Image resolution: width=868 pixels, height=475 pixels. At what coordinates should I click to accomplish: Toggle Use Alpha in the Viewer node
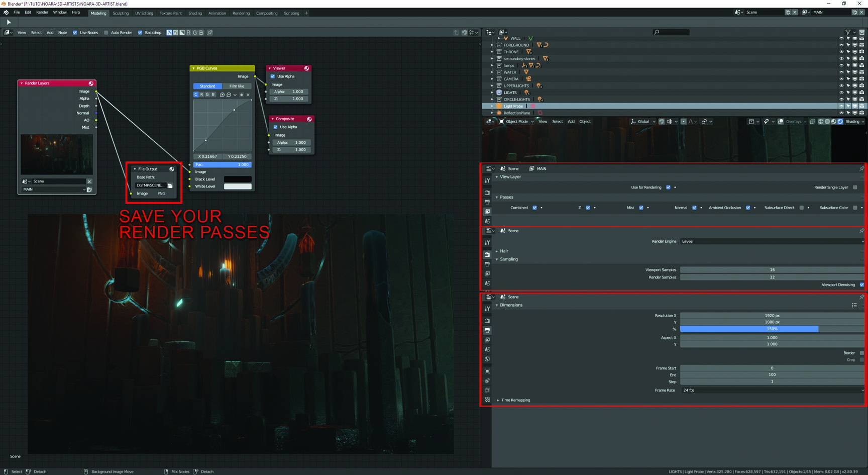tap(273, 76)
